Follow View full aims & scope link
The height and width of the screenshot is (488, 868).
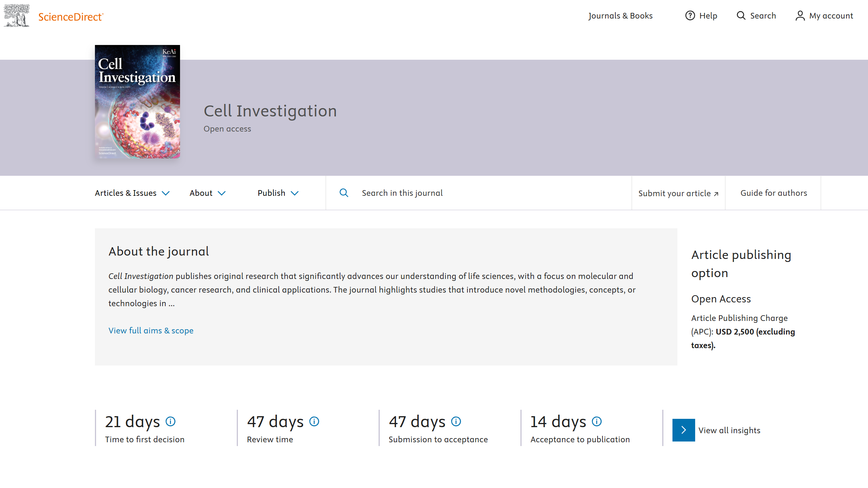coord(151,330)
